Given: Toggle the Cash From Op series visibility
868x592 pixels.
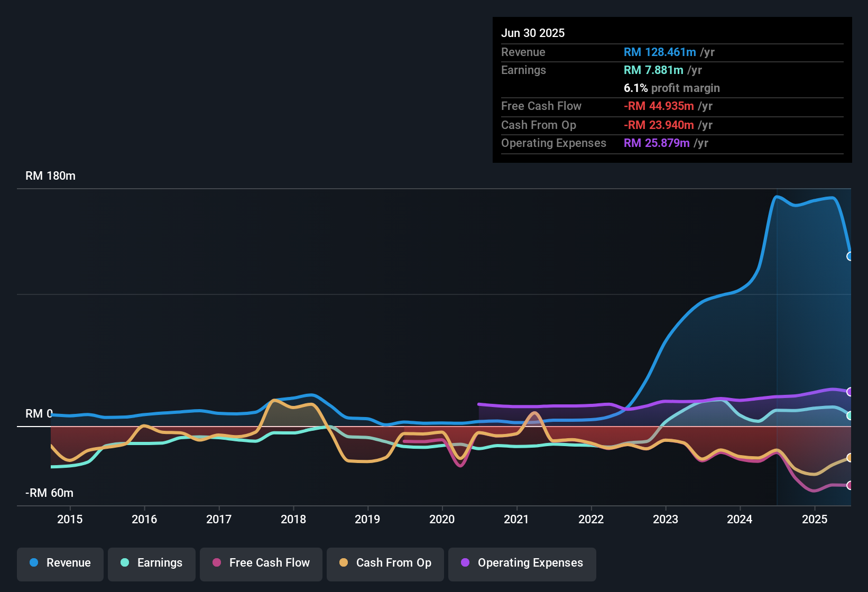Looking at the screenshot, I should click(x=385, y=563).
